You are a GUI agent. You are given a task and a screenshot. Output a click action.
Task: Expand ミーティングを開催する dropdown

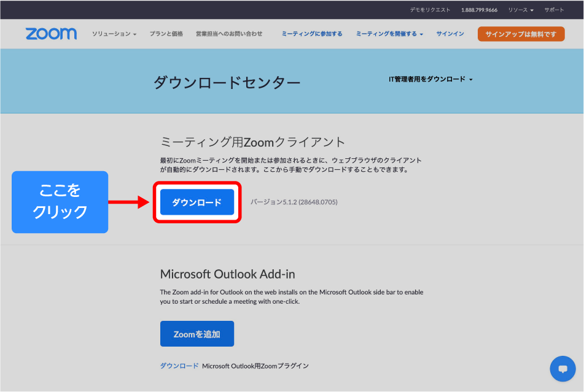389,34
